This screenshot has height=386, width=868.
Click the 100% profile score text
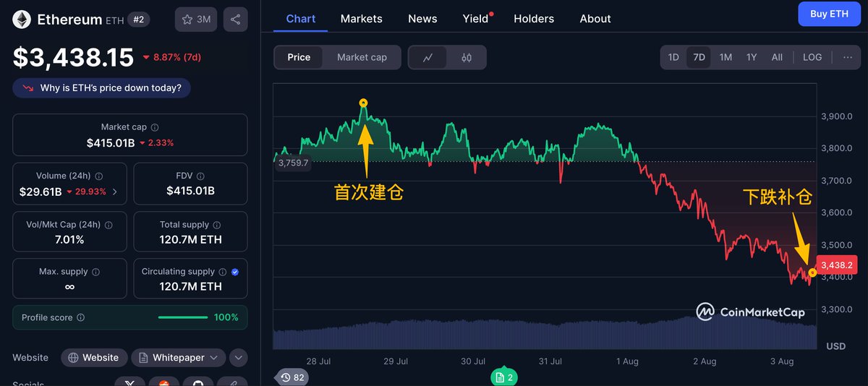coord(226,317)
